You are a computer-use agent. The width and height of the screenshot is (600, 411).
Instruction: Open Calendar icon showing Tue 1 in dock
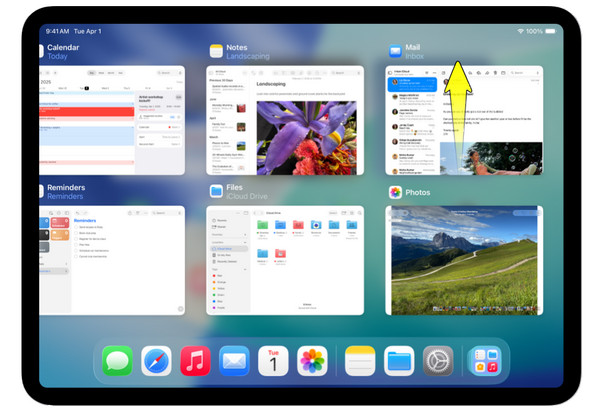pyautogui.click(x=273, y=361)
